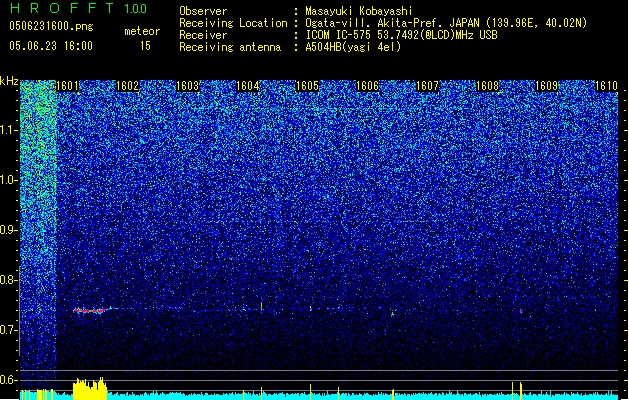
Task: Select the Ogata-vill. Akita-Pref. JAPAN location text
Action: coord(446,23)
